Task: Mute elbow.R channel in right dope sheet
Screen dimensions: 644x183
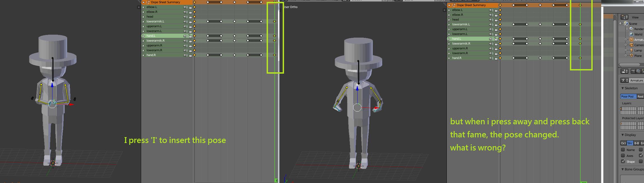Action: 491,15
